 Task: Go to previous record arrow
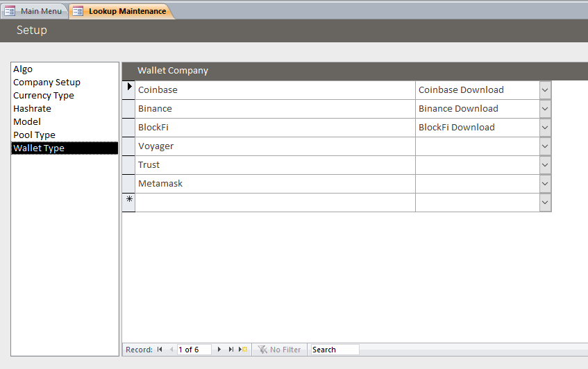(171, 350)
